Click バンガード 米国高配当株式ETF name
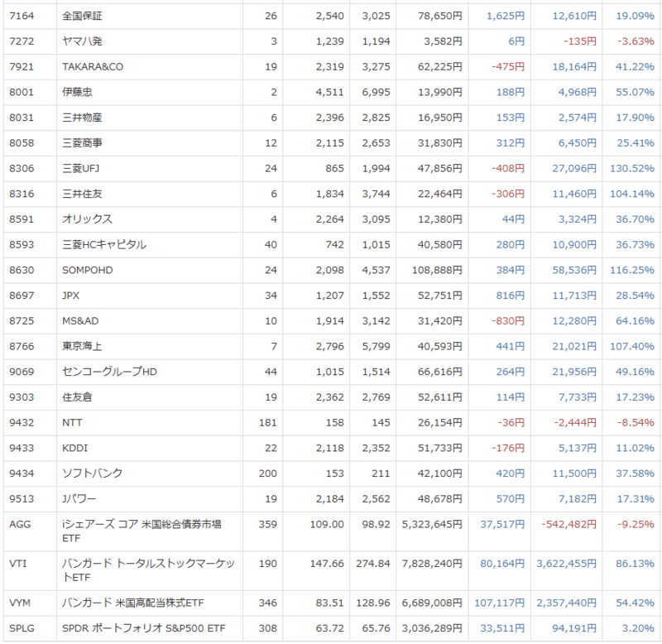This screenshot has width=662, height=644. click(133, 603)
